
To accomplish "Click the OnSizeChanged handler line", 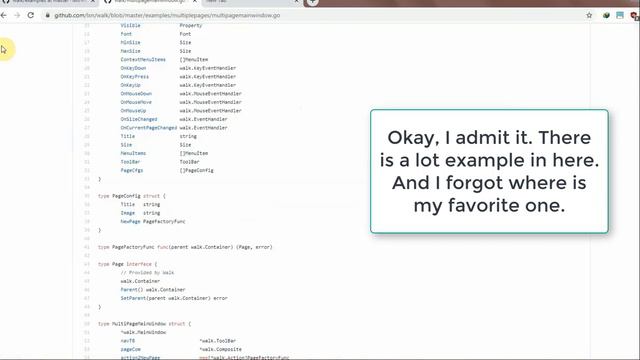I will (174, 119).
